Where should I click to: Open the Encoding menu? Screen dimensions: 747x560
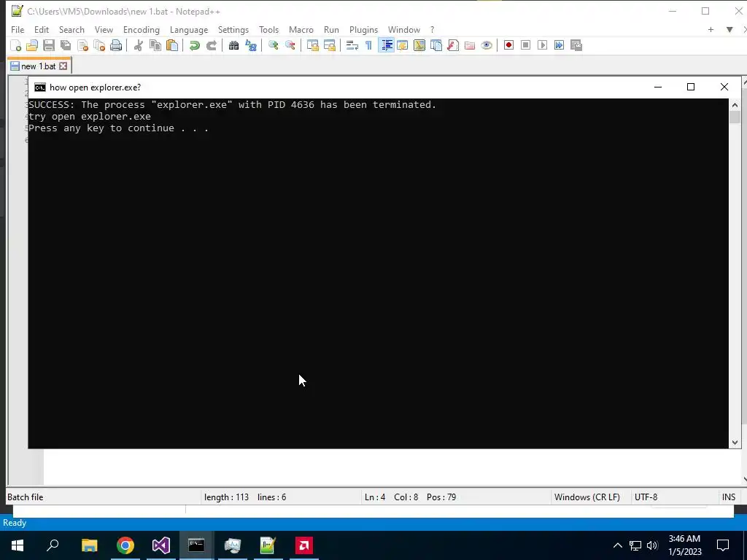(142, 29)
